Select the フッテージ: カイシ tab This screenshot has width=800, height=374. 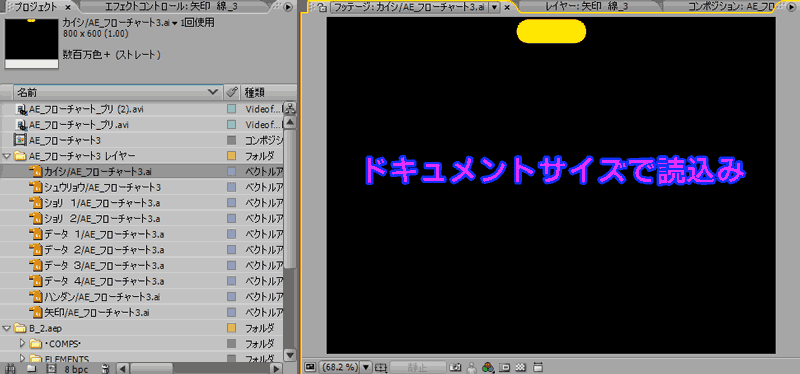pyautogui.click(x=409, y=8)
